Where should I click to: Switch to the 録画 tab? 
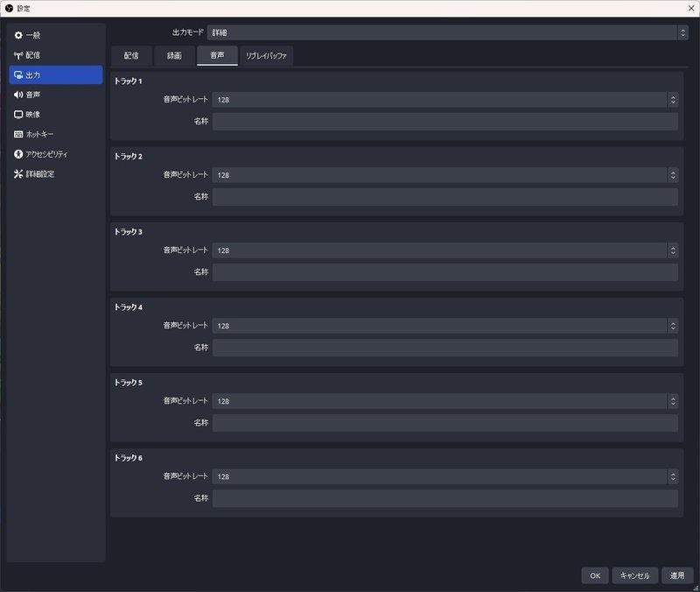coord(174,56)
